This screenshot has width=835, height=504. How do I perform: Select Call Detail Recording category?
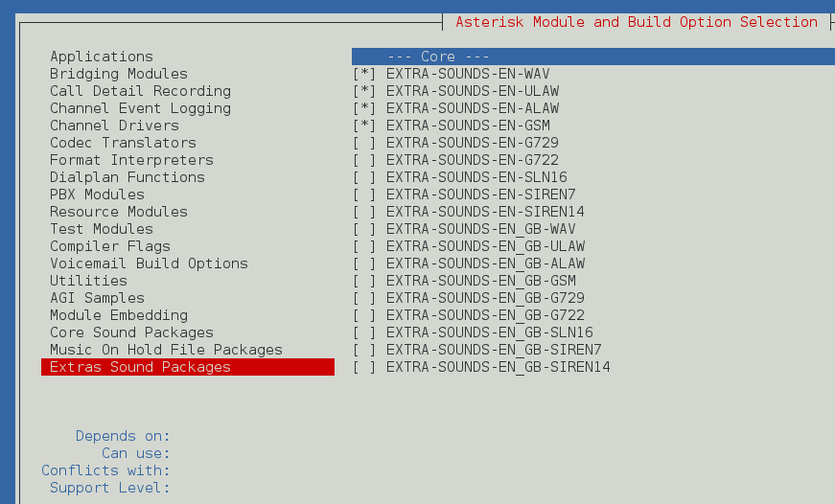141,91
